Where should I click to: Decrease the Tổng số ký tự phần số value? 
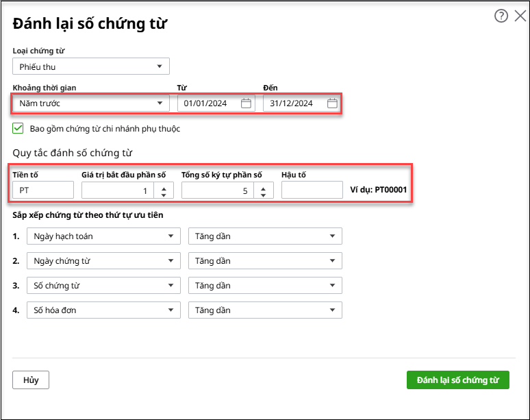(264, 195)
